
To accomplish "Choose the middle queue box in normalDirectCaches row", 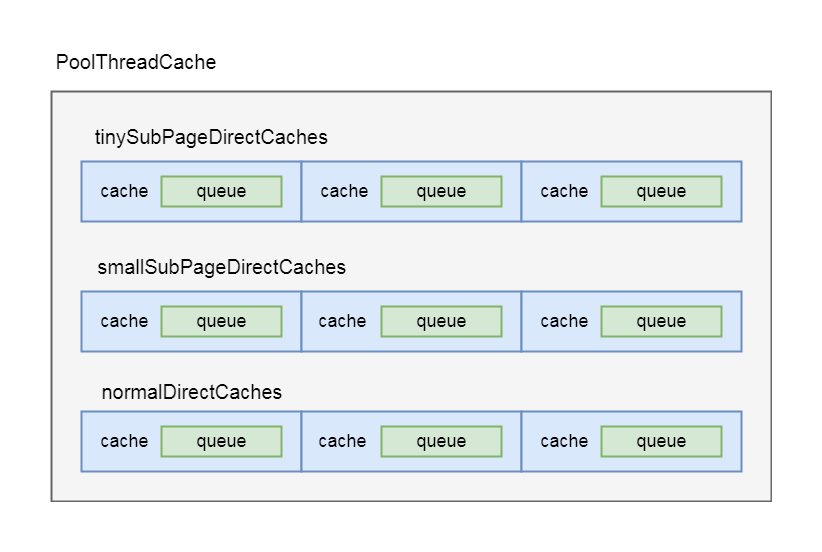I will [441, 441].
